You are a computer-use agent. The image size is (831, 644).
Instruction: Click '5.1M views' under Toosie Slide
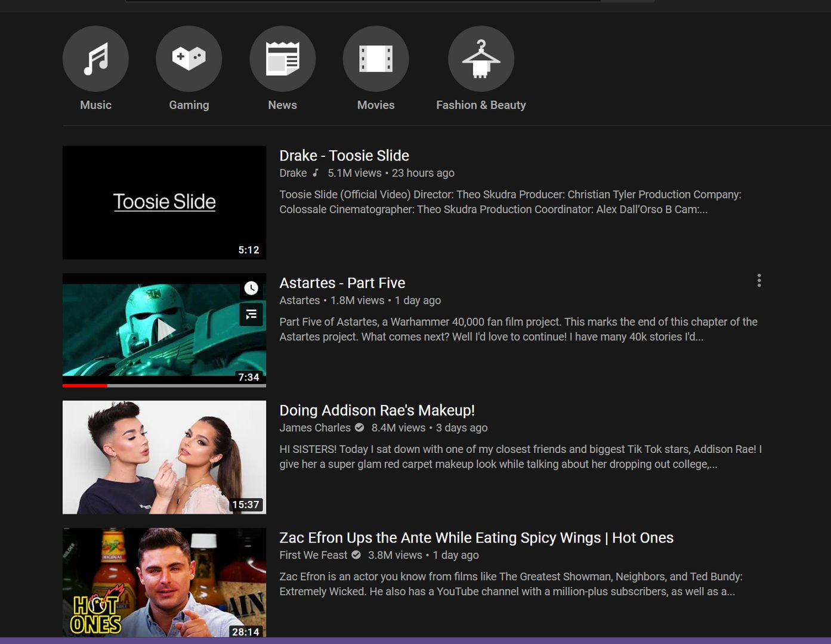(354, 173)
